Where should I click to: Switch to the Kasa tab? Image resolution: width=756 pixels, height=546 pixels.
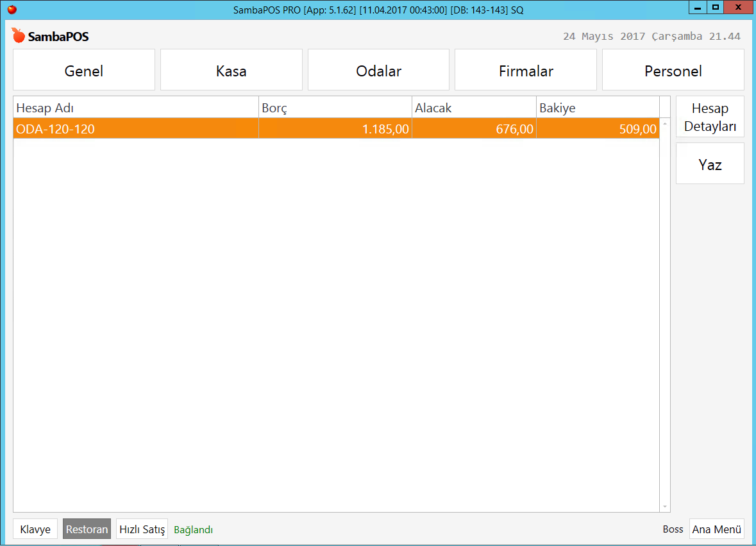tap(231, 71)
